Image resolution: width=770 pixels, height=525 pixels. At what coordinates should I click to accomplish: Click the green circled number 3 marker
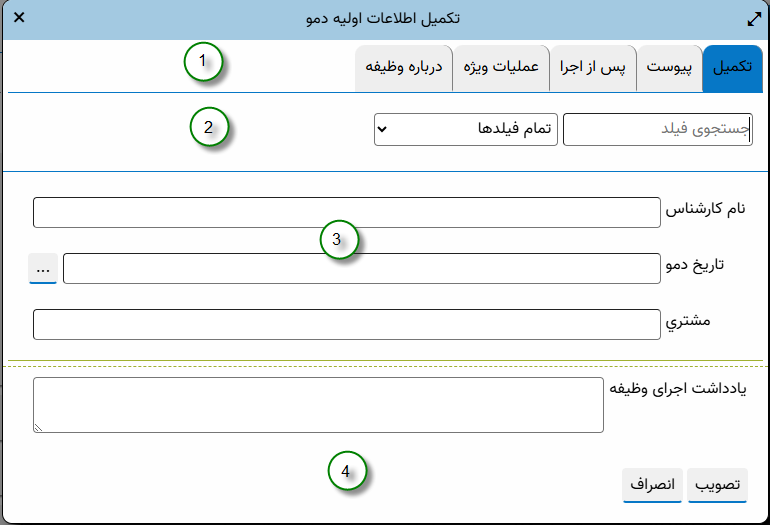(338, 240)
